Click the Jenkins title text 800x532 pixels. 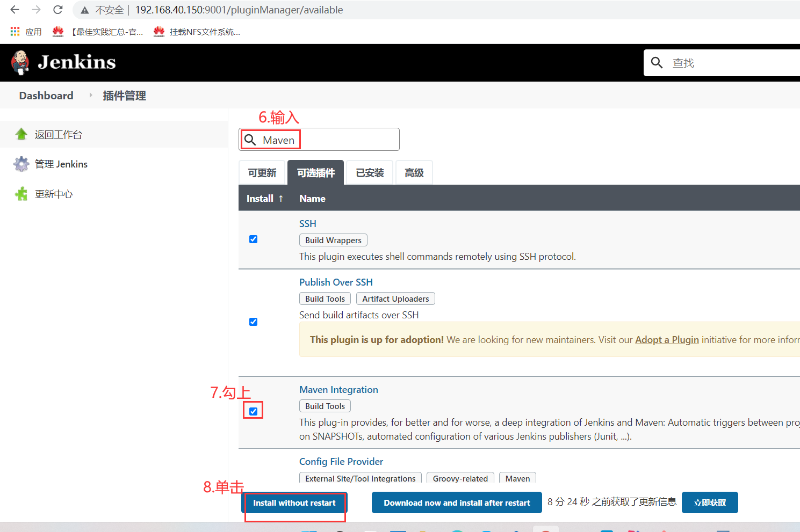coord(77,62)
